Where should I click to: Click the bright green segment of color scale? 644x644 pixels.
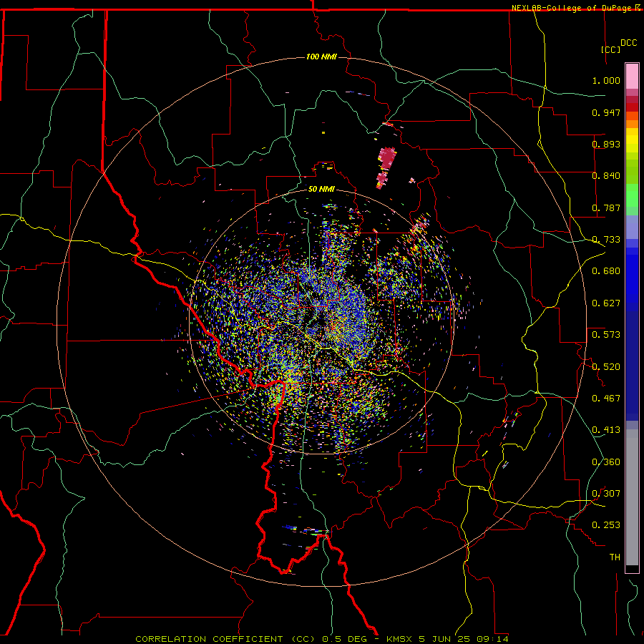pyautogui.click(x=632, y=195)
